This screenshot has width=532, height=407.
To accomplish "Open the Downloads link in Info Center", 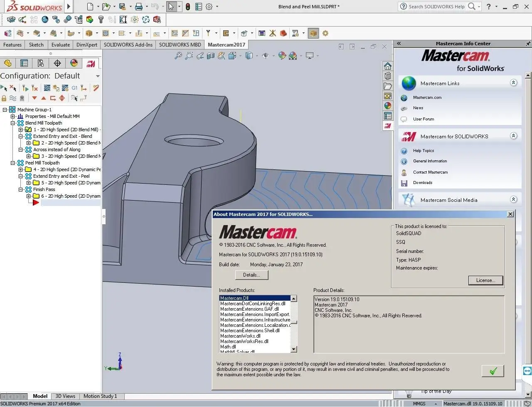I will tap(423, 183).
